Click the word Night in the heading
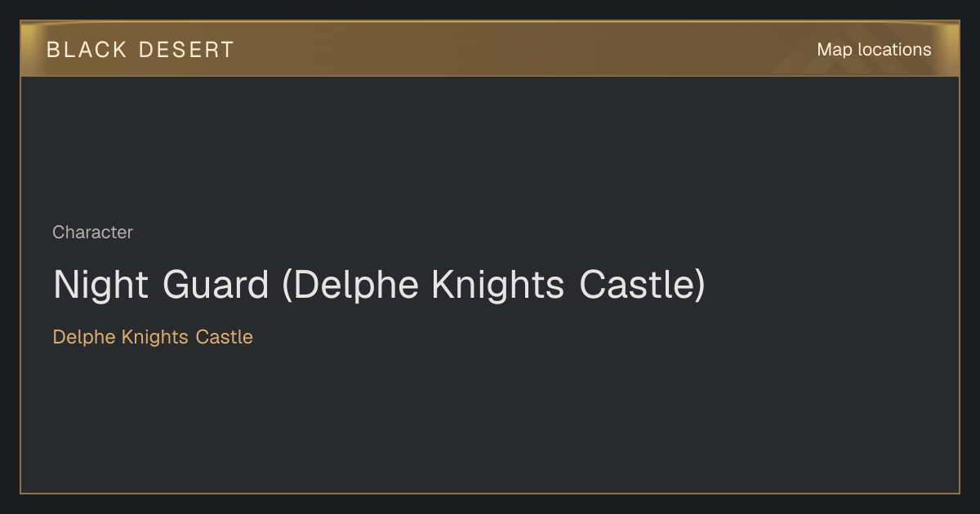The width and height of the screenshot is (980, 514). click(x=101, y=285)
